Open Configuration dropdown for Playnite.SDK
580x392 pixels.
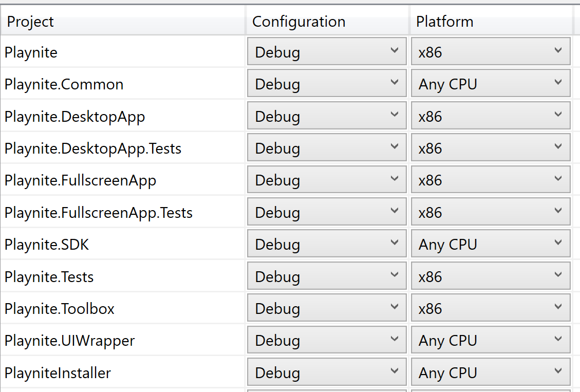(x=327, y=244)
